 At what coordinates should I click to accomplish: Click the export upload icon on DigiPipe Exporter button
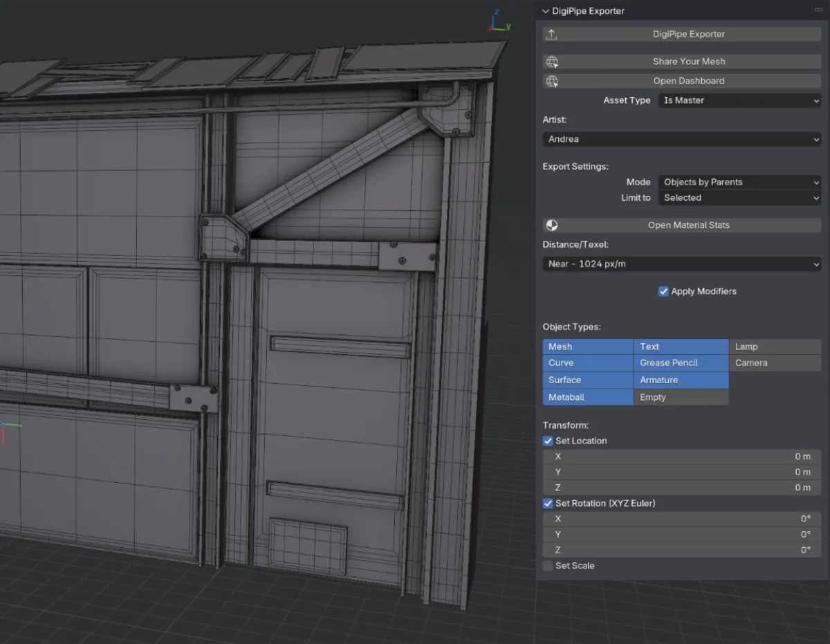pos(551,35)
